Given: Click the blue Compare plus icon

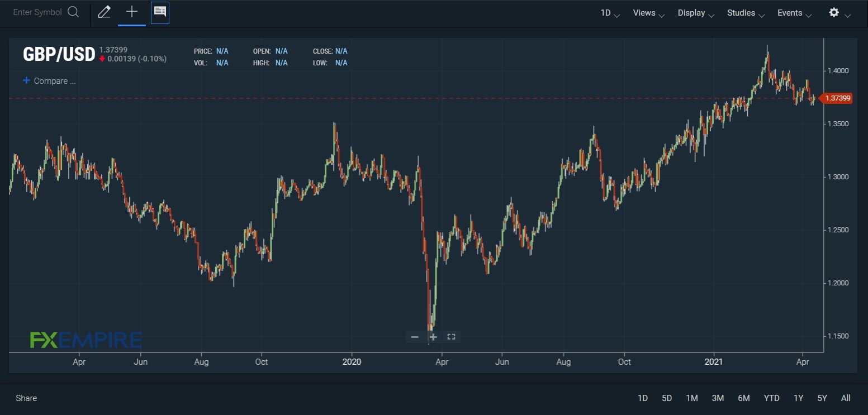Looking at the screenshot, I should click(26, 80).
